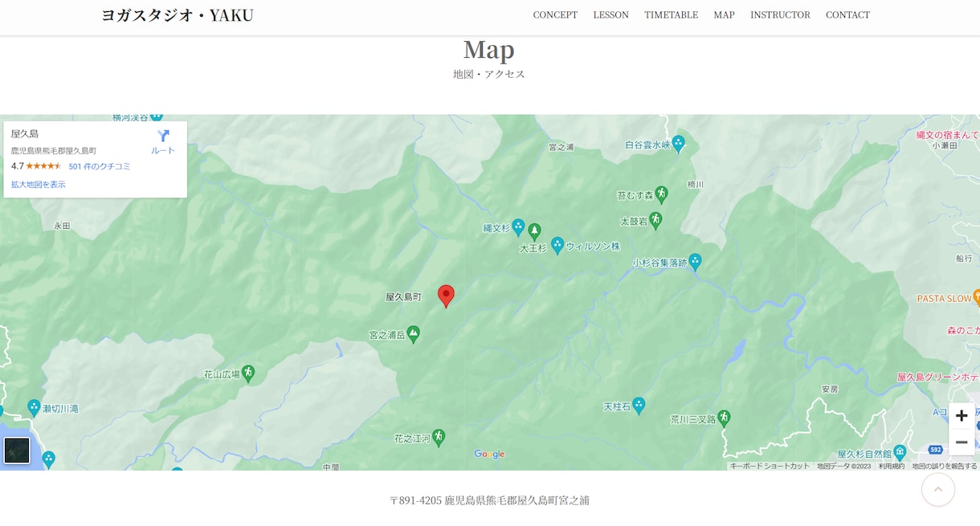Viewport: 980px width, 526px height.
Task: Click the 屋久島グリーンホテル map label
Action: point(938,377)
